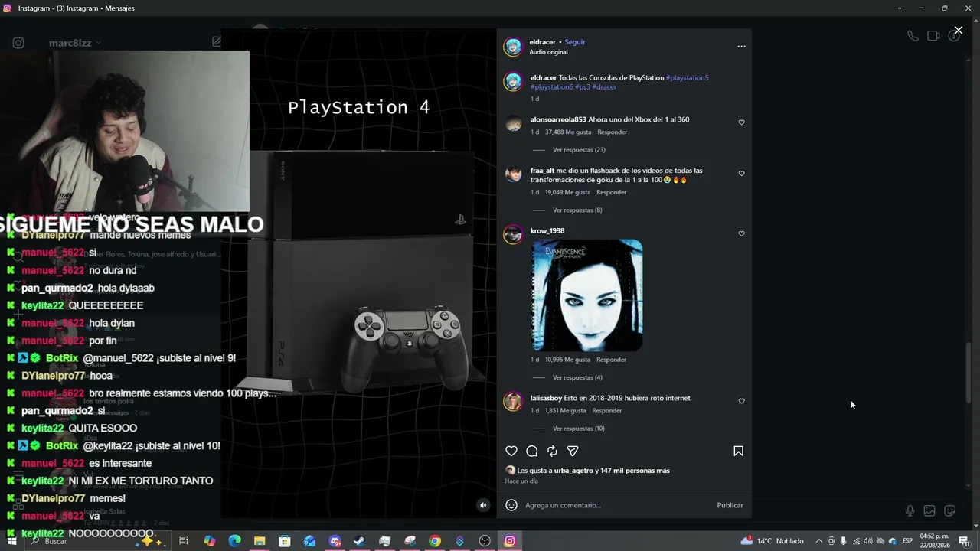Open the weather widget showing 14°C Nublado
The width and height of the screenshot is (980, 551).
tap(772, 541)
